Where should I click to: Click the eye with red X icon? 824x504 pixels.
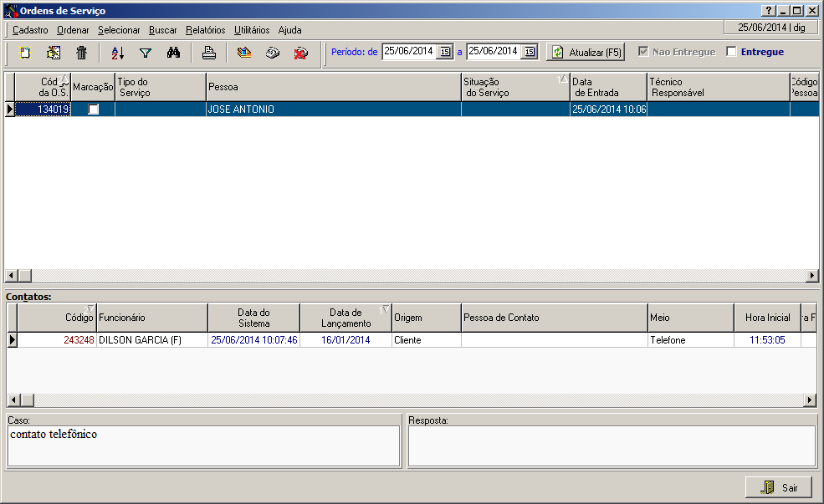tap(300, 53)
